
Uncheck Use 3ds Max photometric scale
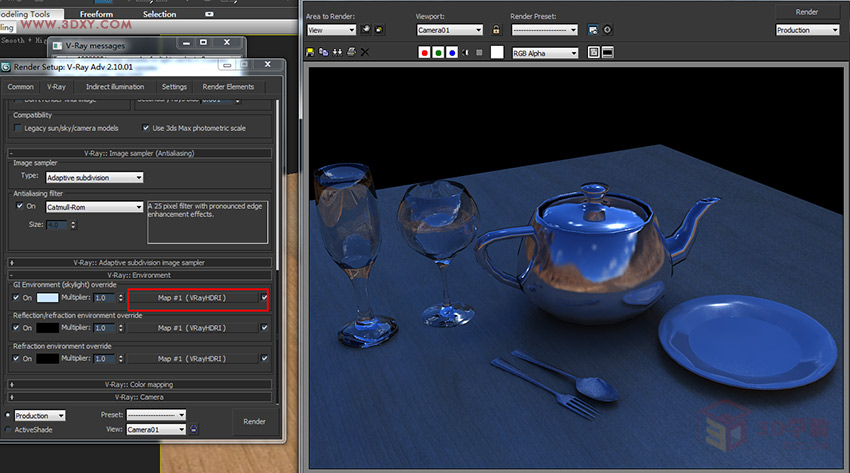[x=145, y=128]
